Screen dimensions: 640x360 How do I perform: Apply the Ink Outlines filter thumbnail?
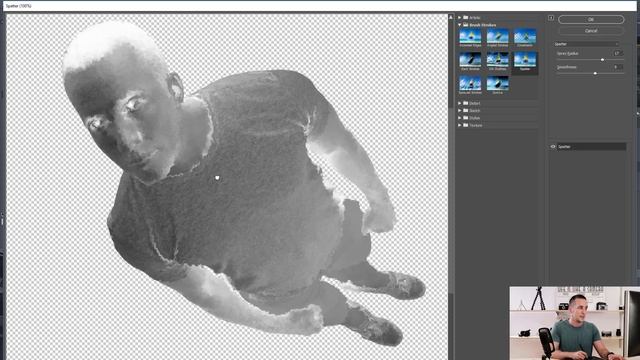(x=498, y=61)
